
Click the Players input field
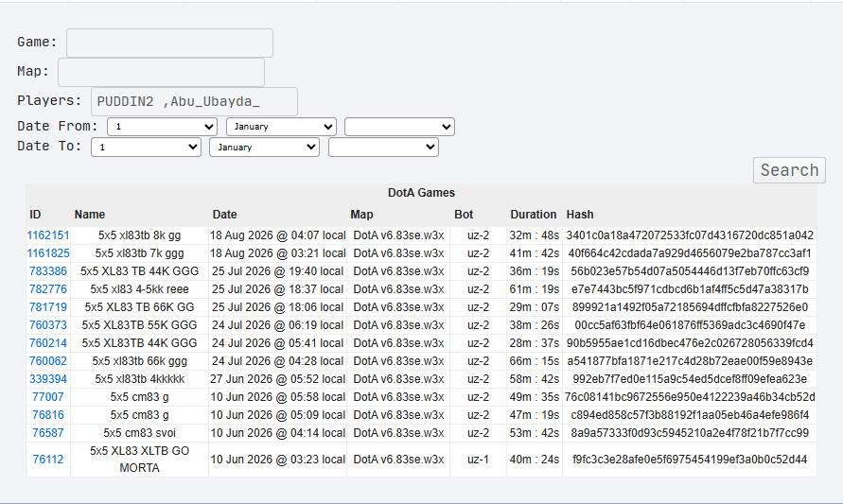click(x=194, y=101)
